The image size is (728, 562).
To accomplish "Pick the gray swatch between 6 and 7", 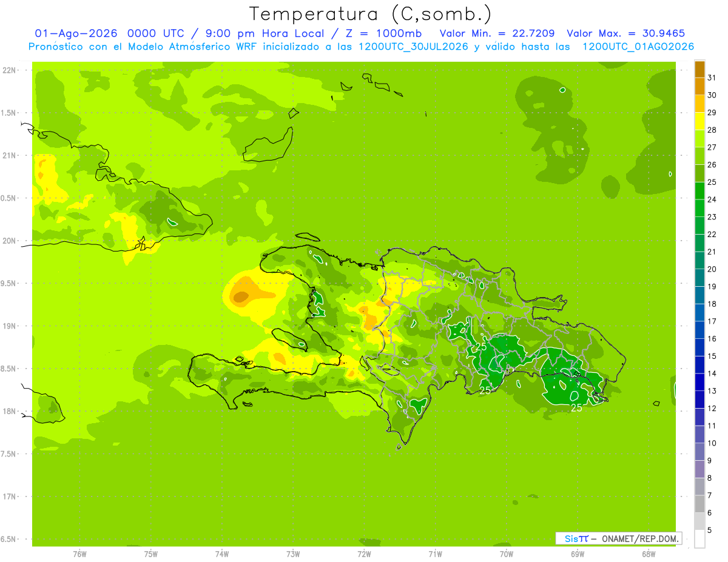I will pyautogui.click(x=699, y=504).
